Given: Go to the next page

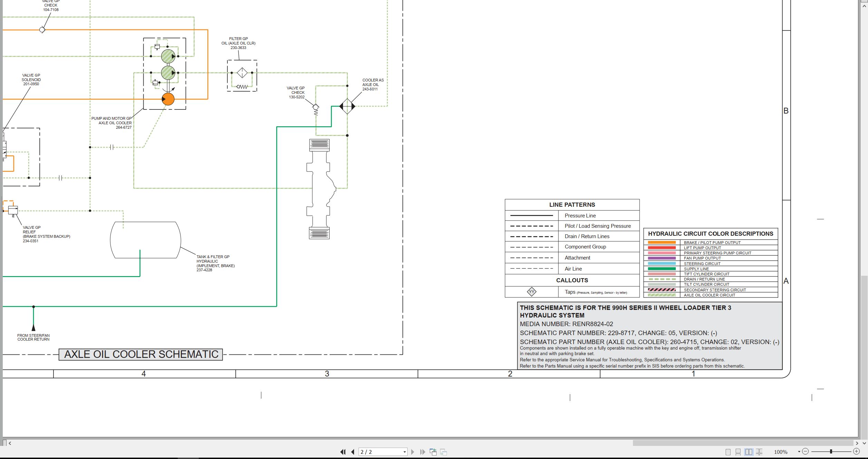Looking at the screenshot, I should [412, 452].
